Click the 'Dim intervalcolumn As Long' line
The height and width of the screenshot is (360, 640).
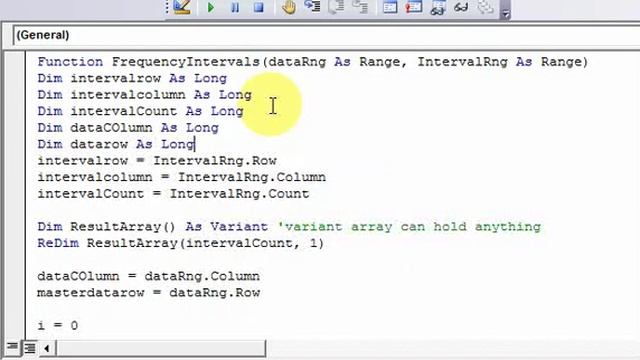pyautogui.click(x=144, y=95)
